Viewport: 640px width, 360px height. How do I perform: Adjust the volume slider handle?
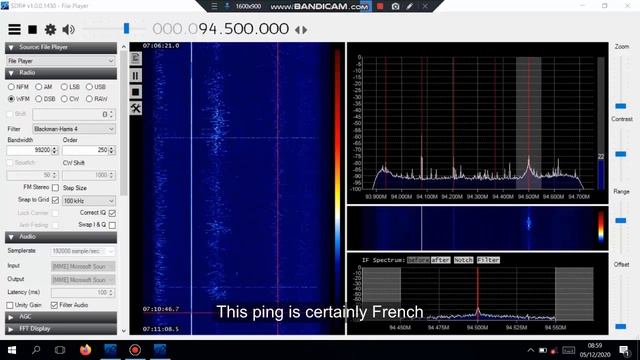[x=126, y=28]
